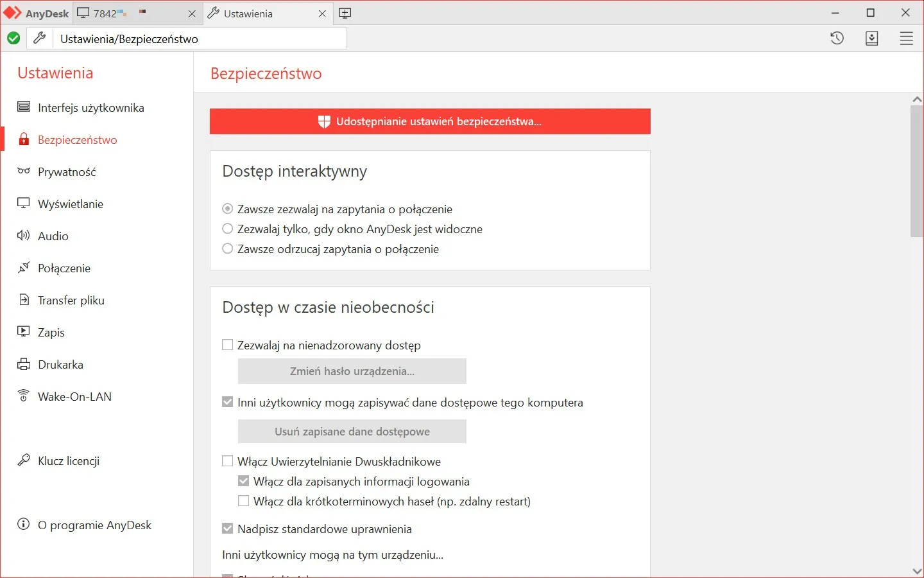Viewport: 924px width, 578px height.
Task: Click the vertical scrollbar thumb
Action: (917, 171)
